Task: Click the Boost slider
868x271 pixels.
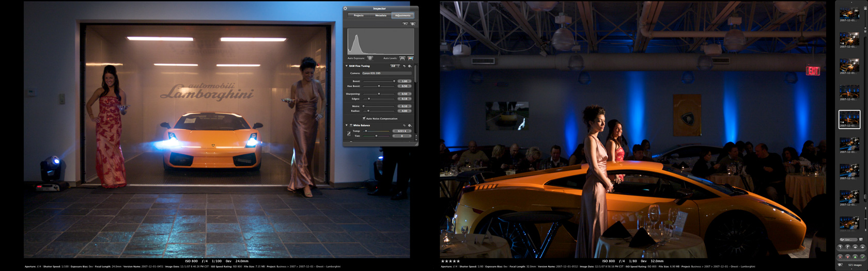Action: click(x=379, y=81)
